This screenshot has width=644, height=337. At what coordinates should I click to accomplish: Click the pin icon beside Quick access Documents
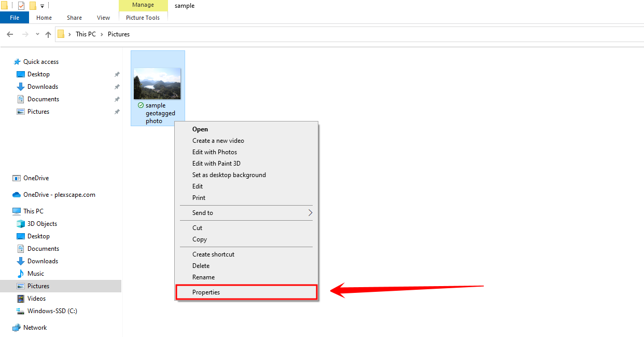tap(117, 99)
